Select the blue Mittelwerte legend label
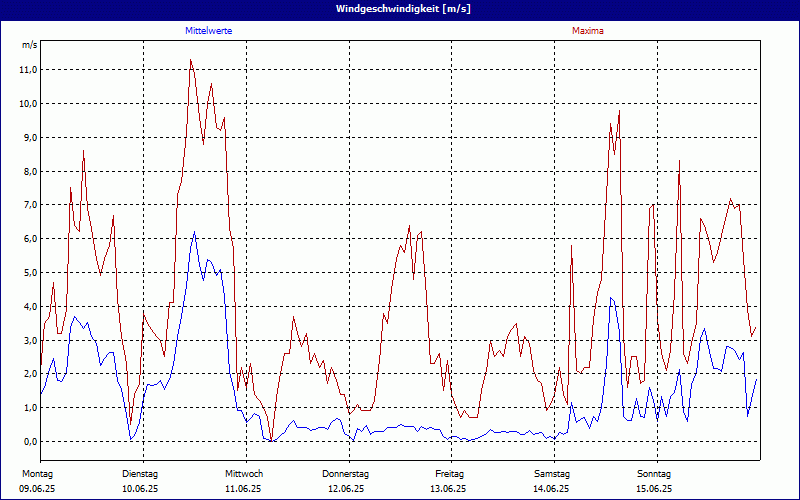The width and height of the screenshot is (800, 500). [x=209, y=31]
